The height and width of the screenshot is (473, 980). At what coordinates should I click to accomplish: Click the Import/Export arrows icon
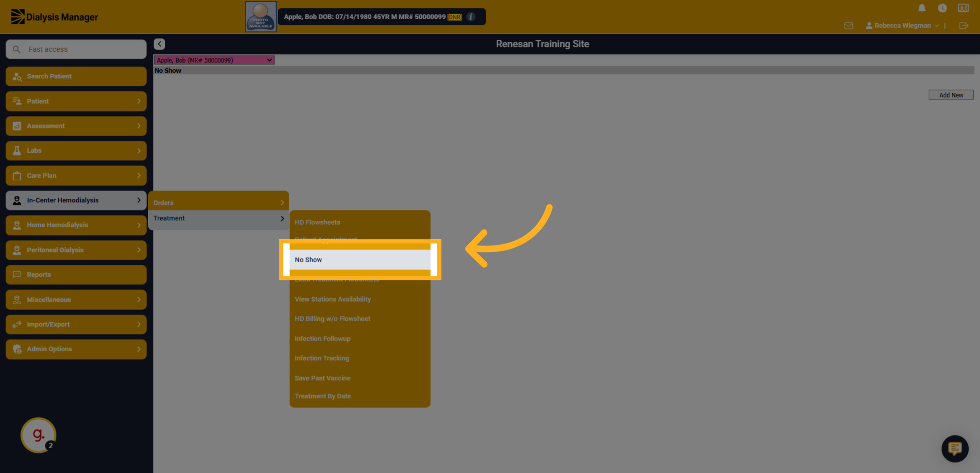pyautogui.click(x=17, y=324)
